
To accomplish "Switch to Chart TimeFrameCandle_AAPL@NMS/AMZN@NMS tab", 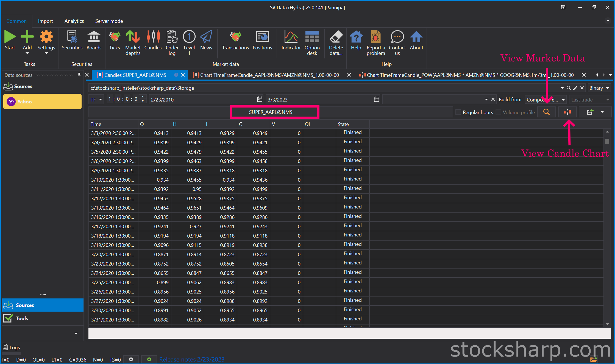I will click(x=269, y=75).
